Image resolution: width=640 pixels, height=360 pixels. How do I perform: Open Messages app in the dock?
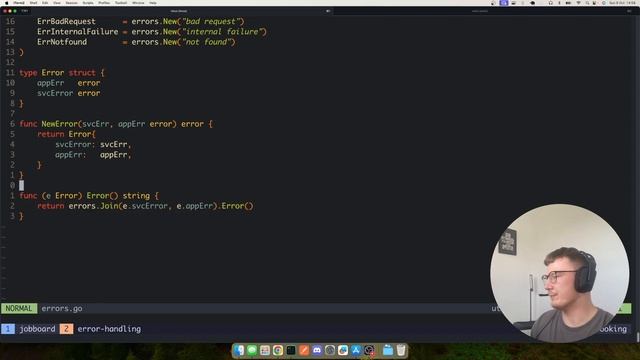[x=252, y=350]
